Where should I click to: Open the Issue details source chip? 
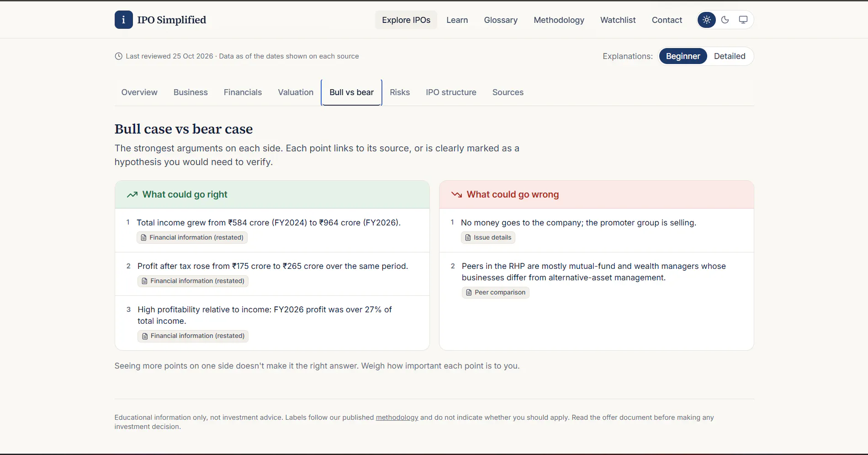tap(488, 237)
